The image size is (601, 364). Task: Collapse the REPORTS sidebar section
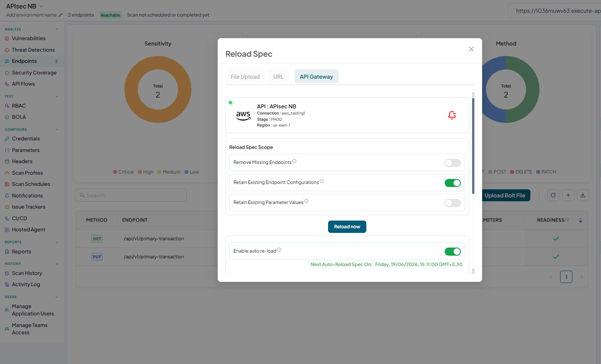click(x=57, y=242)
